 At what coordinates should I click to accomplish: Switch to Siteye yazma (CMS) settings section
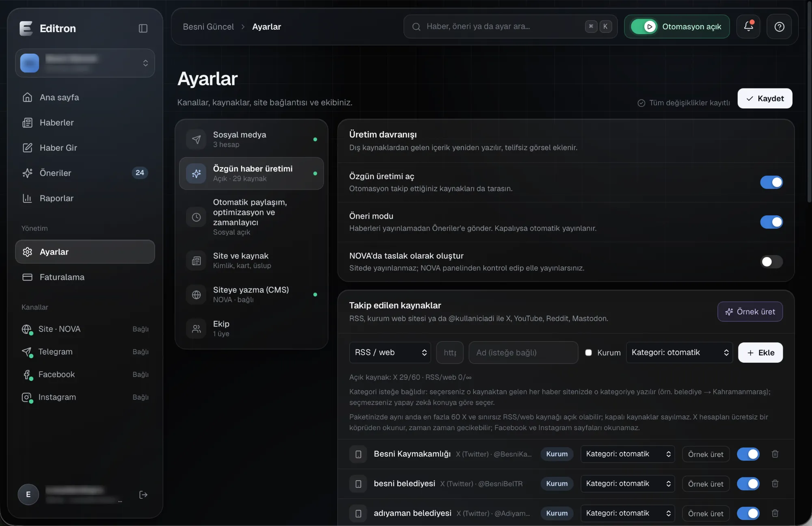click(x=251, y=294)
